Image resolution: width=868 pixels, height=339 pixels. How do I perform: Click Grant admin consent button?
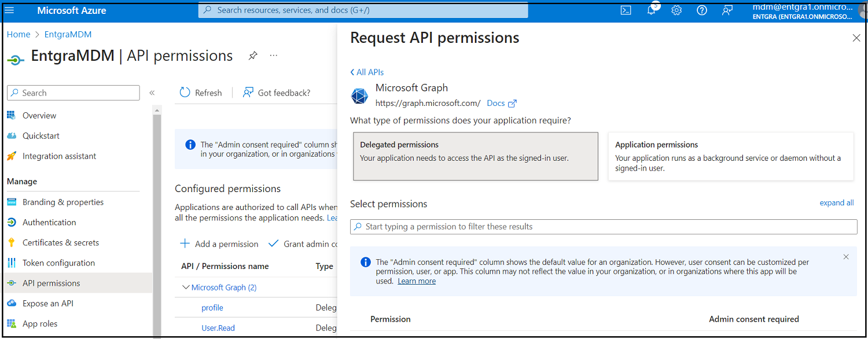coord(303,244)
